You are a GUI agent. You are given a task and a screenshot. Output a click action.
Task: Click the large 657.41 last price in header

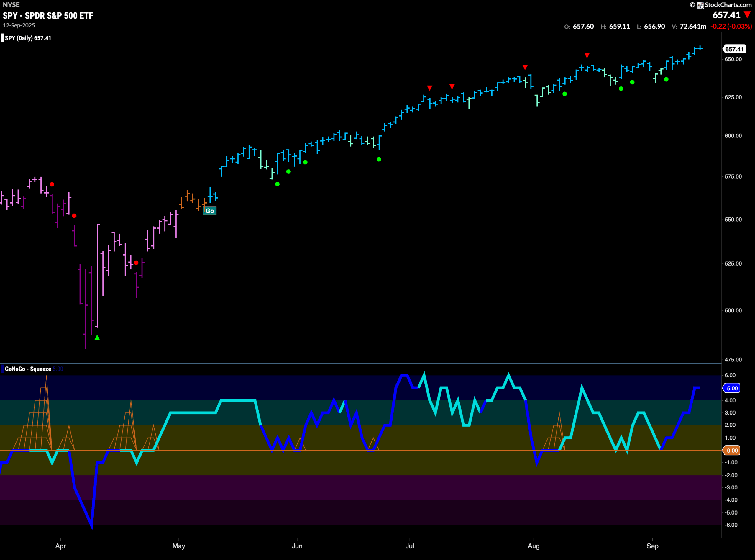pyautogui.click(x=726, y=15)
